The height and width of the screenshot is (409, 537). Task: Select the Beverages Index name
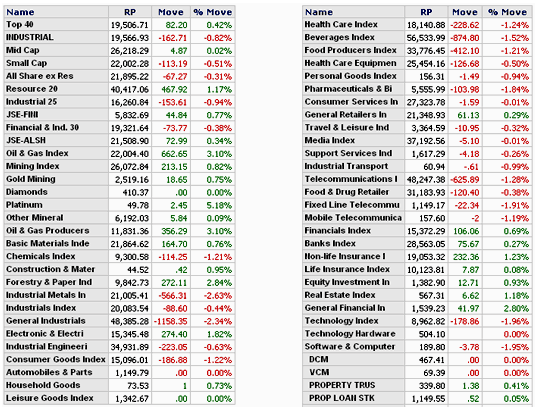(340, 38)
